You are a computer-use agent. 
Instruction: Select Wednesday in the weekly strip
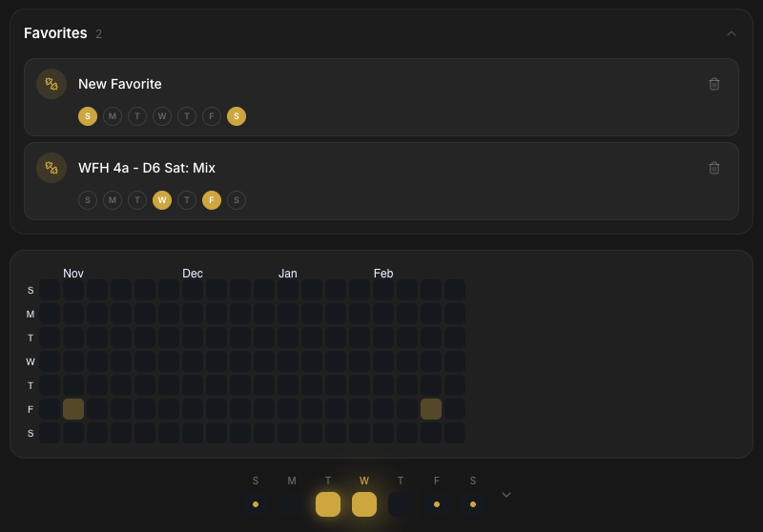pos(364,503)
